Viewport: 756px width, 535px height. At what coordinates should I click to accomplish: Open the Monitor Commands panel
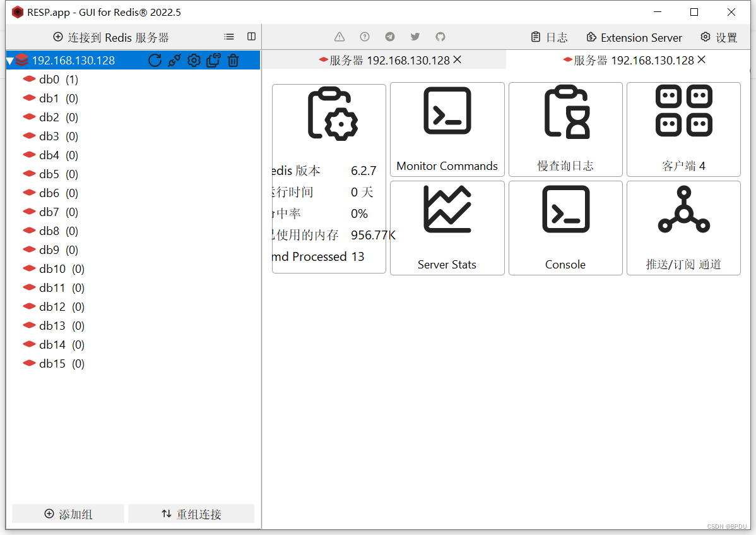(x=447, y=129)
